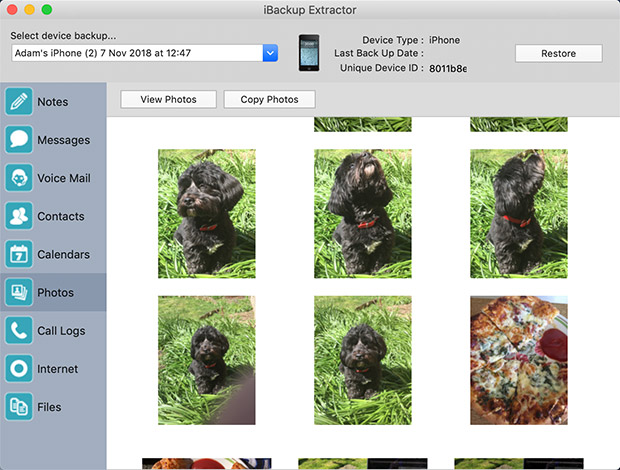Click the Device Type iPhone text
Viewport: 620px width, 470px height.
point(444,40)
